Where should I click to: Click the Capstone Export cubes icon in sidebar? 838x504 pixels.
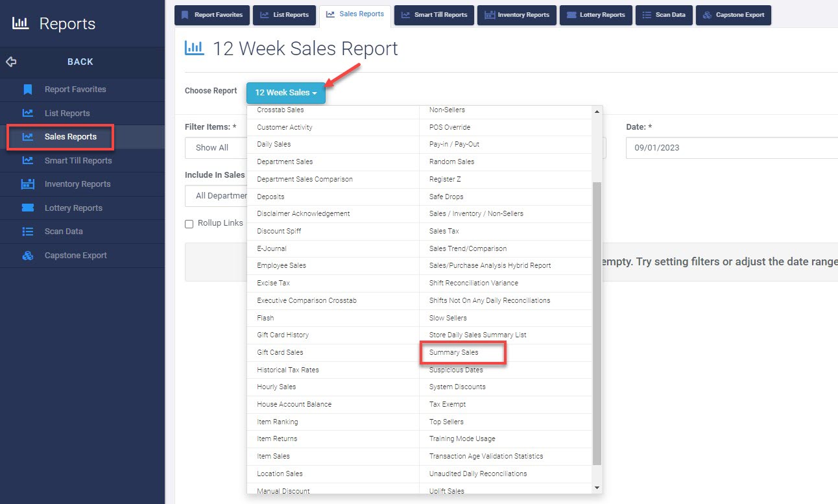click(x=27, y=256)
